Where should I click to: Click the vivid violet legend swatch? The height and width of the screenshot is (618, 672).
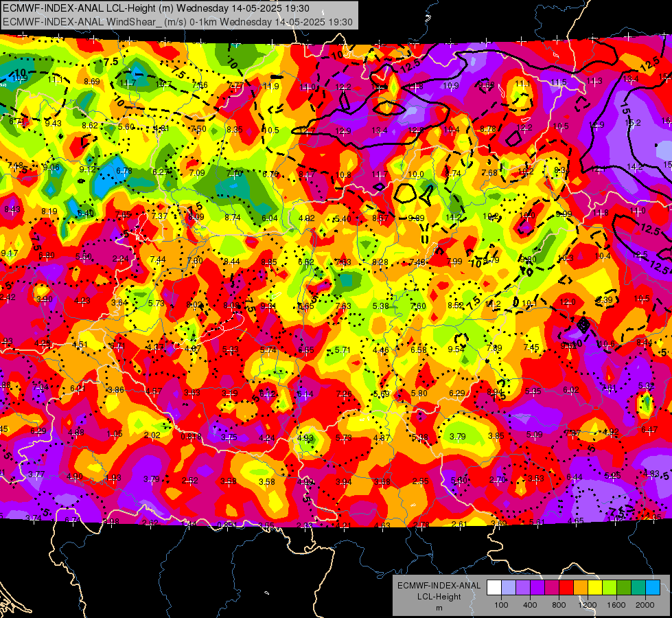[x=537, y=587]
